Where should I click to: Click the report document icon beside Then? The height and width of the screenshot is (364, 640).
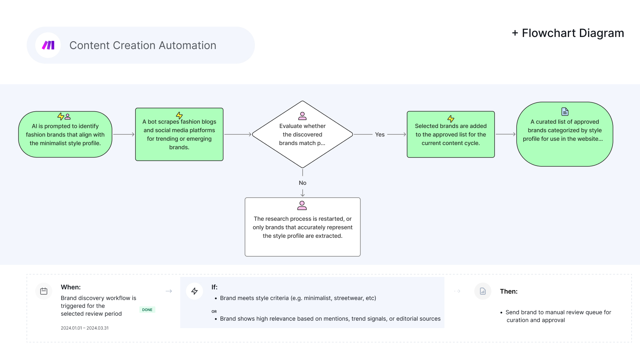482,291
